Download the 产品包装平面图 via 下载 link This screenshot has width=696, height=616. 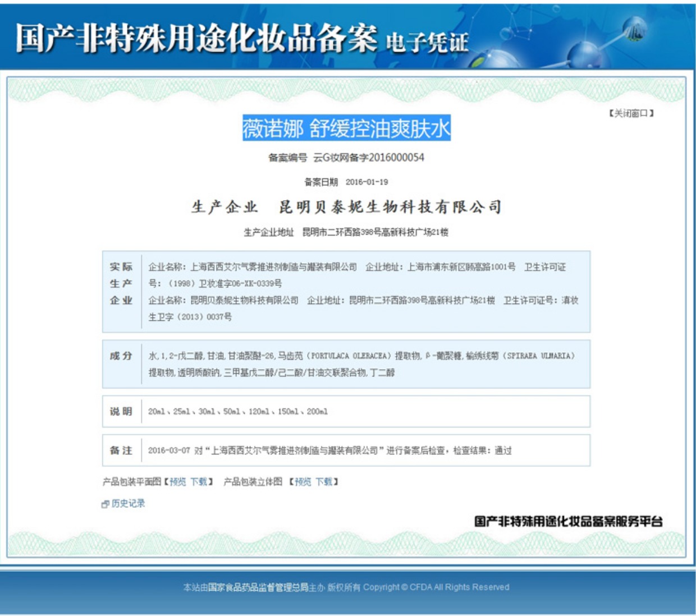[199, 481]
